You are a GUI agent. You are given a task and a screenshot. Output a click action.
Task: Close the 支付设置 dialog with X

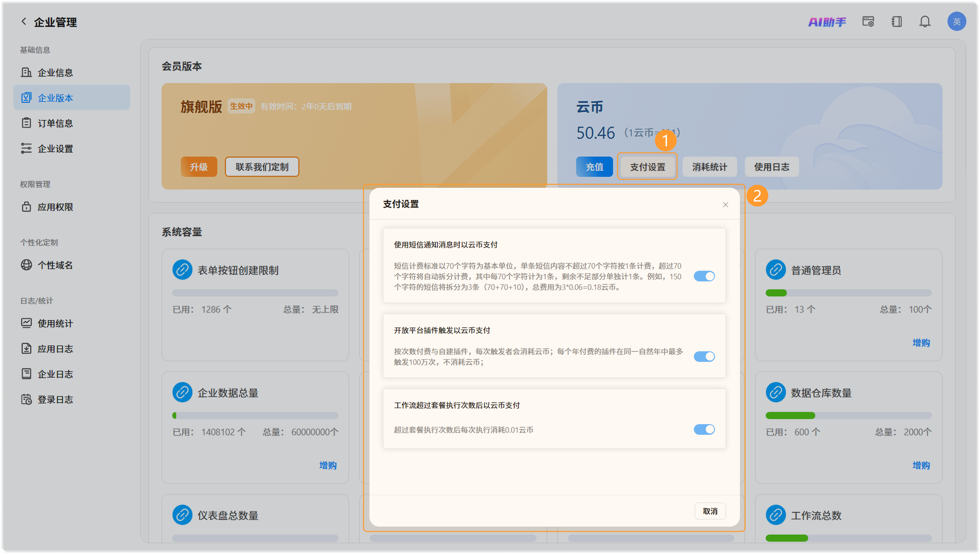click(725, 205)
